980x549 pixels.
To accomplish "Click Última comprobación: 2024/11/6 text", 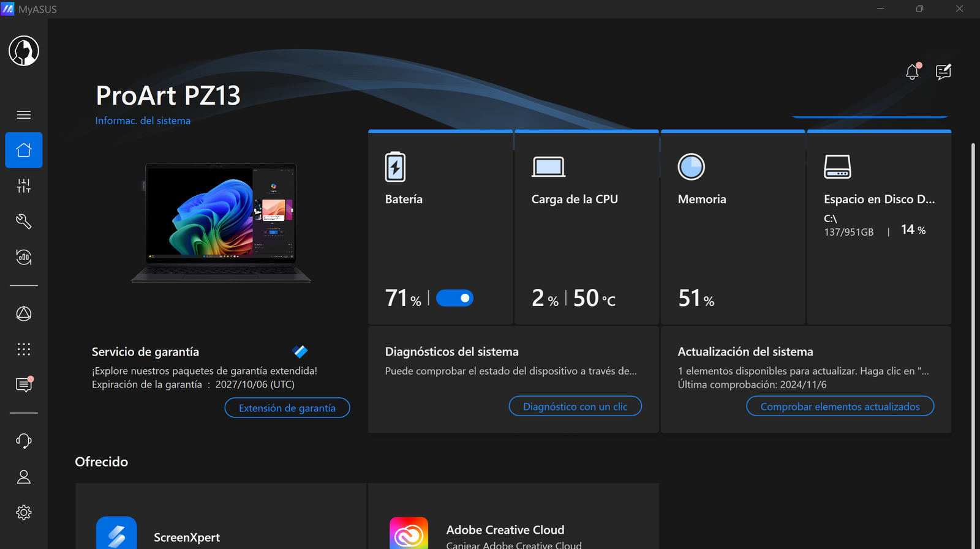I will pos(752,384).
